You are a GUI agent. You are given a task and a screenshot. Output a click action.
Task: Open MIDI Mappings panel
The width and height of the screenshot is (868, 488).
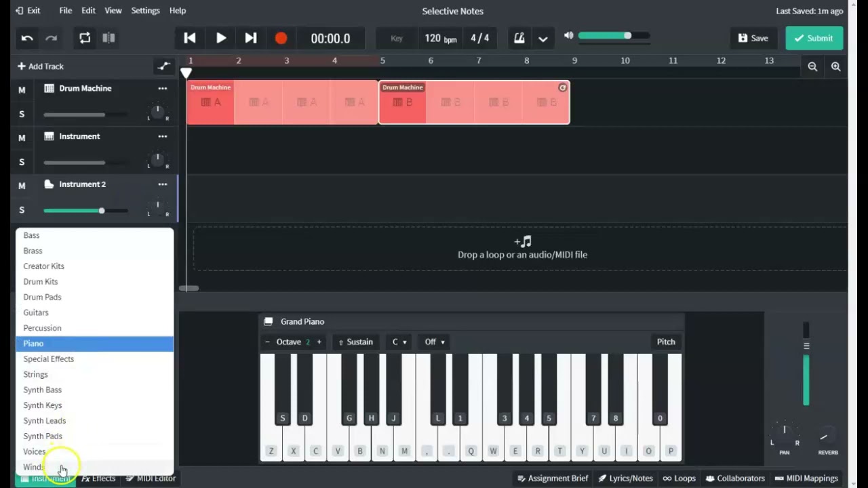806,479
